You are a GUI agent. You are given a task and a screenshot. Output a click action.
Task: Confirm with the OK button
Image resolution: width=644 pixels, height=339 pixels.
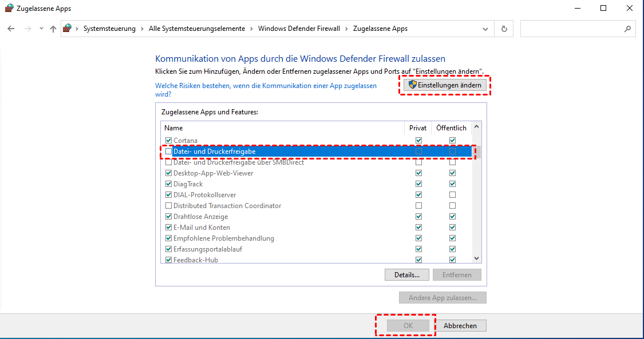[x=408, y=325]
